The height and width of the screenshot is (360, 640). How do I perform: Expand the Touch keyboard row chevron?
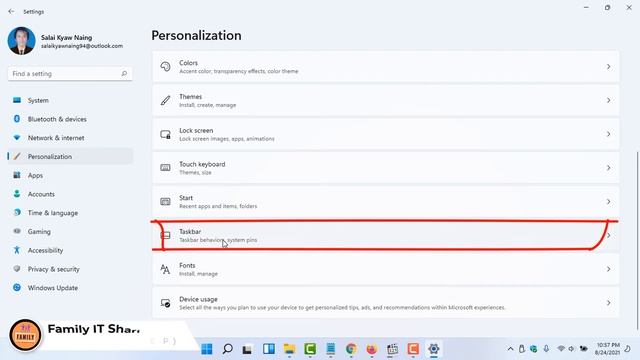[608, 168]
